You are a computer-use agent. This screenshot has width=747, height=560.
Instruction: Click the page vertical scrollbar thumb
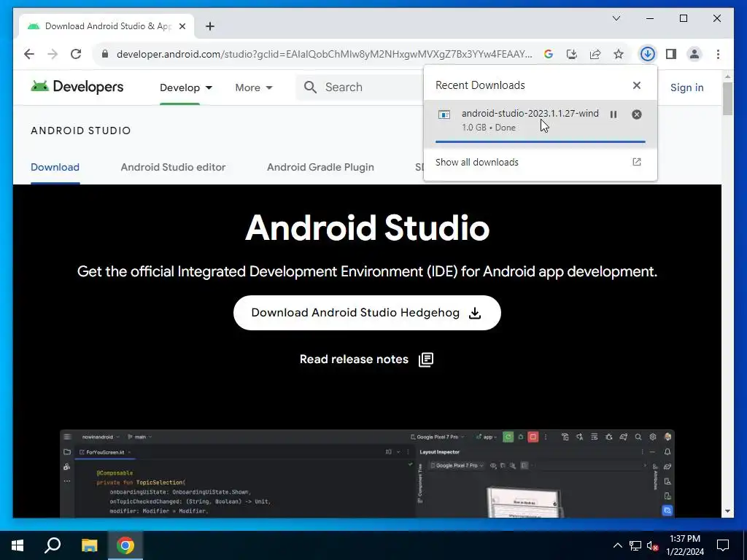coord(727,98)
